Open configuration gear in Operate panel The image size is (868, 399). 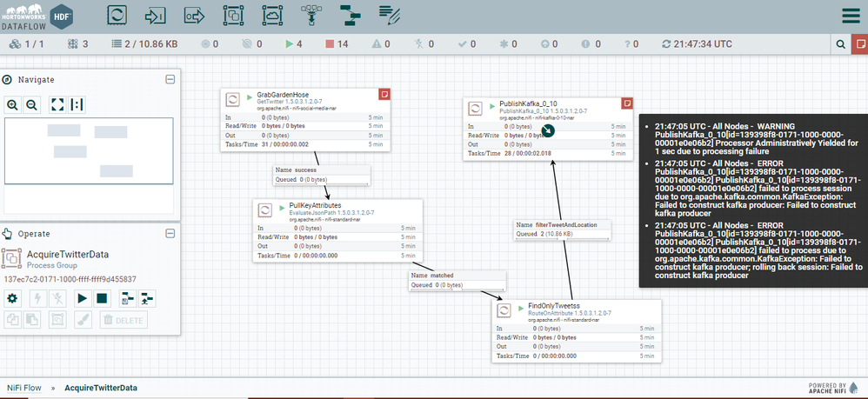click(12, 299)
